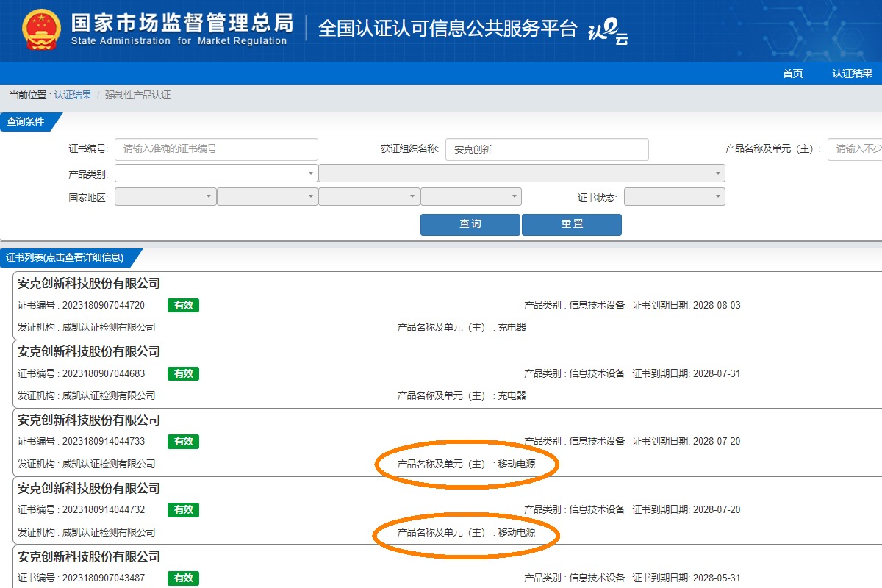Screen dimensions: 882x588
Task: Click 有效 badge for certificate 2023180907043487
Action: click(183, 578)
